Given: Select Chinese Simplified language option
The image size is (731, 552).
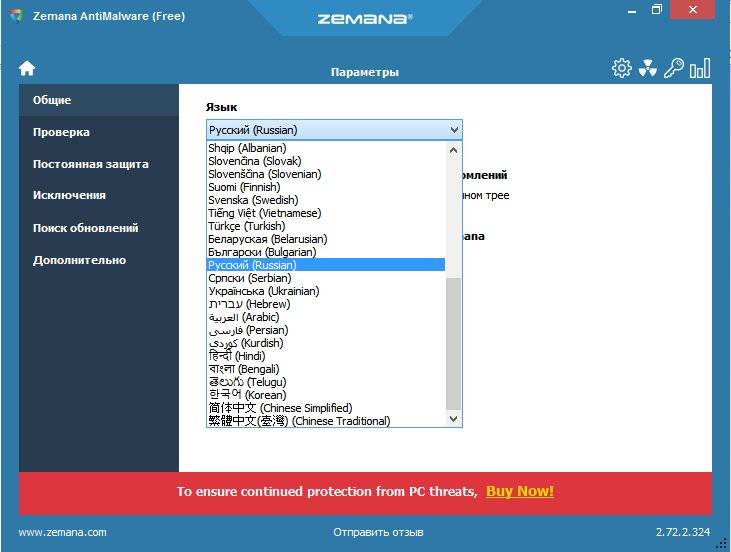Looking at the screenshot, I should tap(326, 408).
